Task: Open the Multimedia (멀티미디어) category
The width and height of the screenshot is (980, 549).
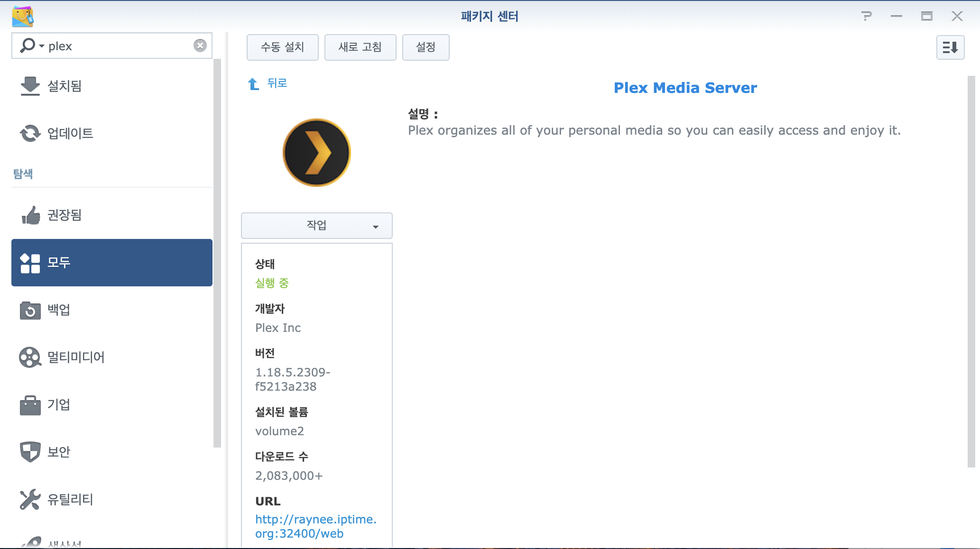Action: [x=76, y=357]
